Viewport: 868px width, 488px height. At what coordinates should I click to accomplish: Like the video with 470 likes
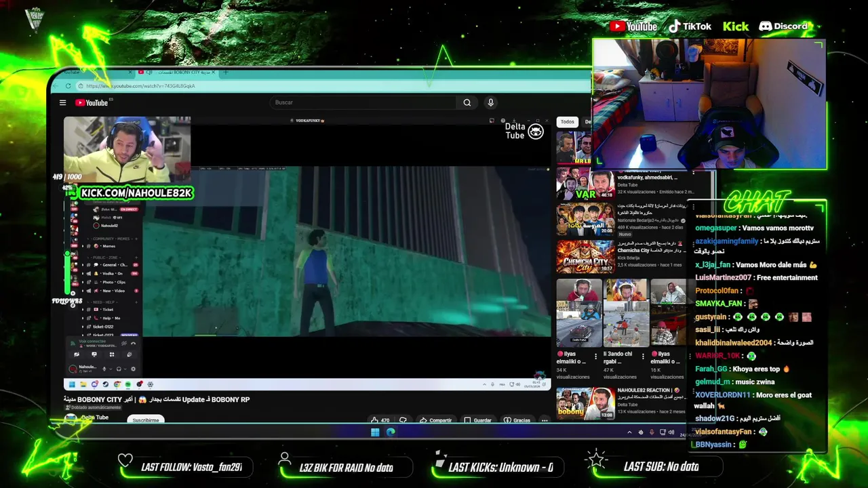(380, 420)
